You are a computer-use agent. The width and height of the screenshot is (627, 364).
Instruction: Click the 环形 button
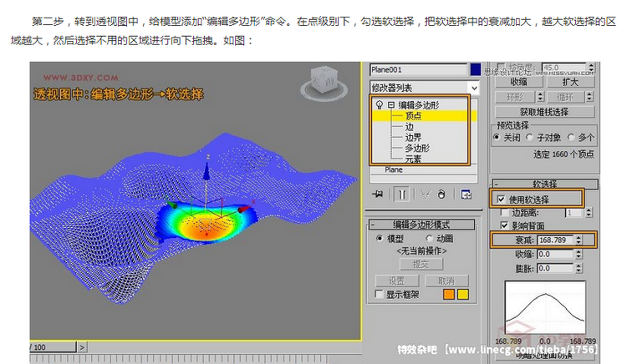515,97
